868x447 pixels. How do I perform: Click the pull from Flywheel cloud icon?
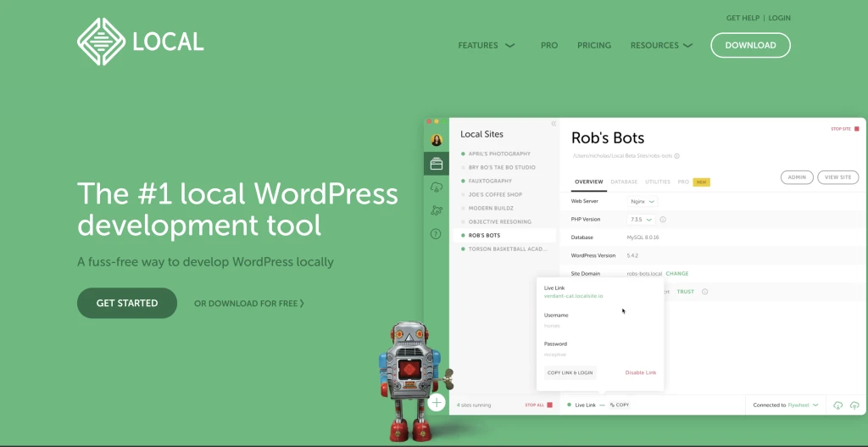point(837,405)
